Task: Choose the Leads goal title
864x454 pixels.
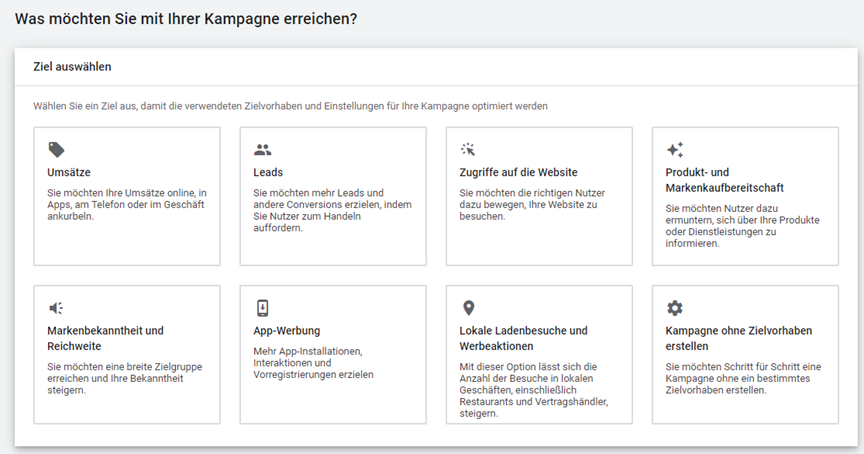Action: [268, 172]
